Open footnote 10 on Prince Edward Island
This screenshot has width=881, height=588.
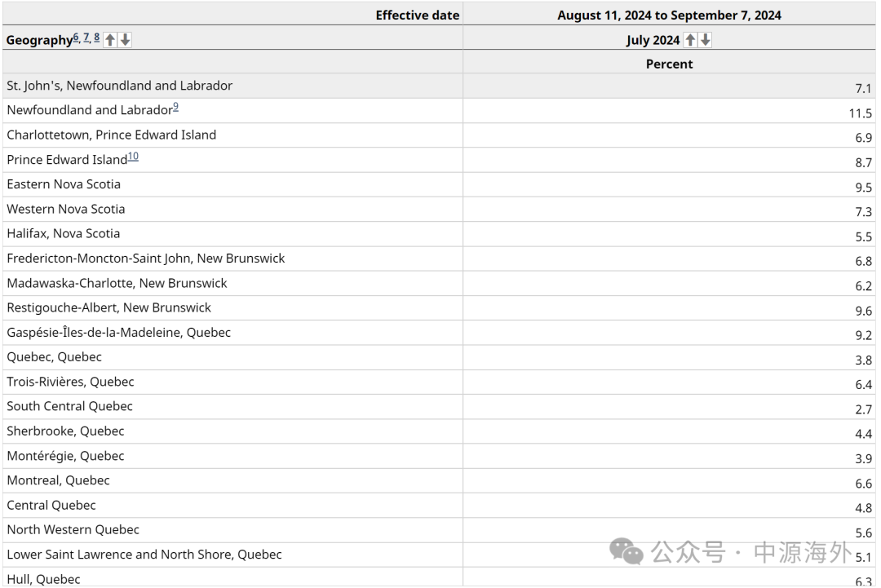[133, 156]
